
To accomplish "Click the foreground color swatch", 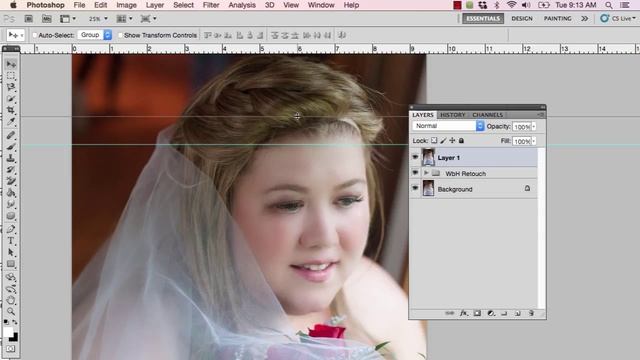I will click(x=8, y=332).
